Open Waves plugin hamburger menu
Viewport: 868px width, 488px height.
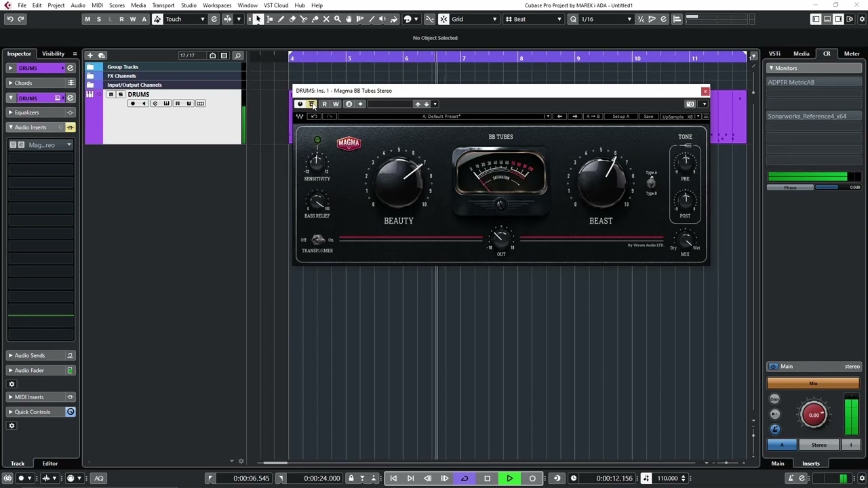[x=705, y=117]
